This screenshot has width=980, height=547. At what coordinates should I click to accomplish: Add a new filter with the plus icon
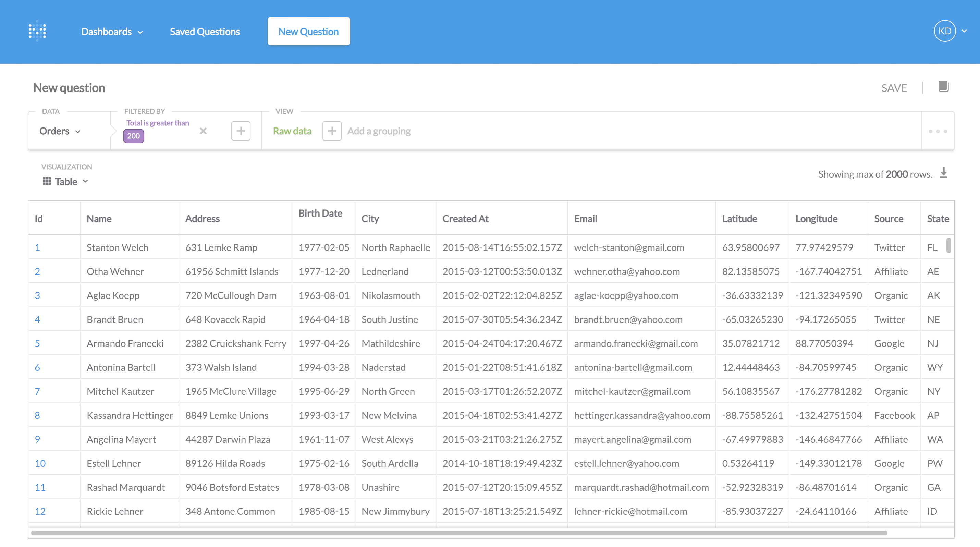(x=241, y=131)
